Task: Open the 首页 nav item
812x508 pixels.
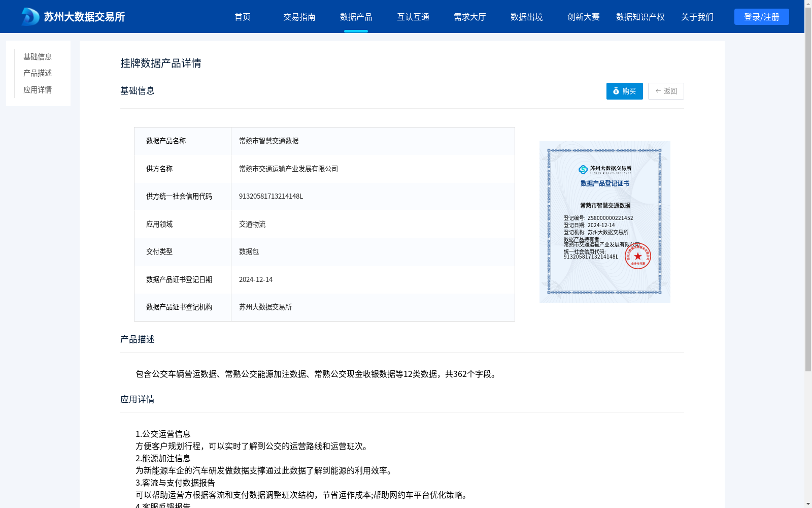Action: tap(243, 17)
